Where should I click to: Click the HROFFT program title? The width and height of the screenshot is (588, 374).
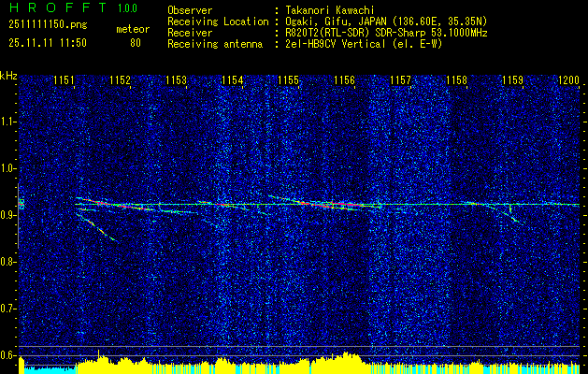[x=55, y=9]
